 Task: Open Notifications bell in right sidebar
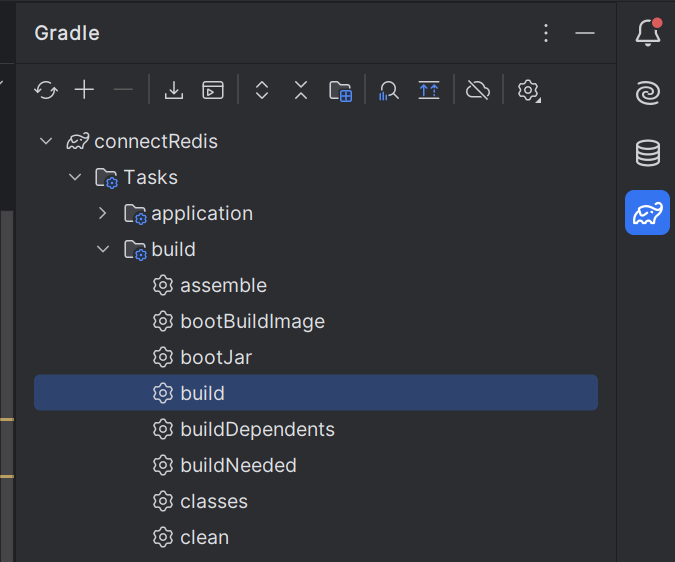[x=648, y=32]
